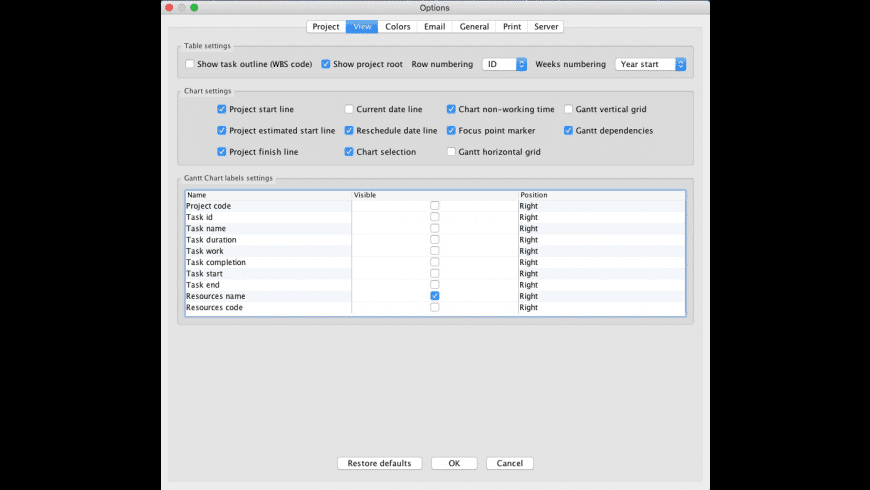Open the Server tab
The width and height of the screenshot is (870, 490).
(546, 27)
